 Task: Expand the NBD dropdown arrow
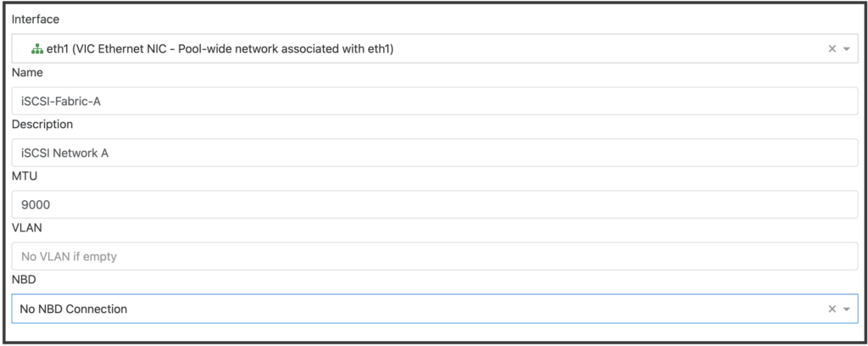point(846,310)
